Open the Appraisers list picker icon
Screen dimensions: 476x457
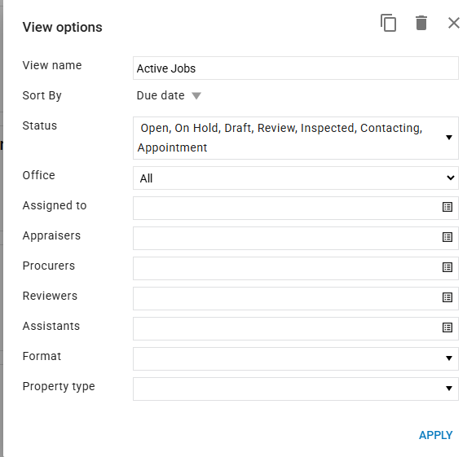tap(447, 237)
